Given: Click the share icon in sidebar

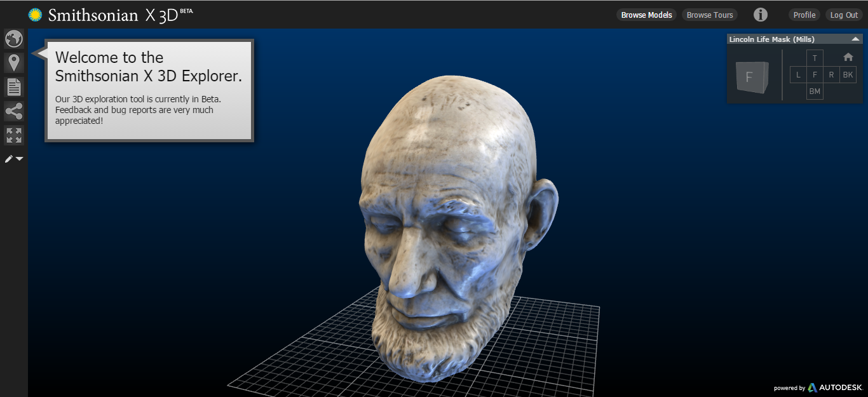Looking at the screenshot, I should pos(14,112).
